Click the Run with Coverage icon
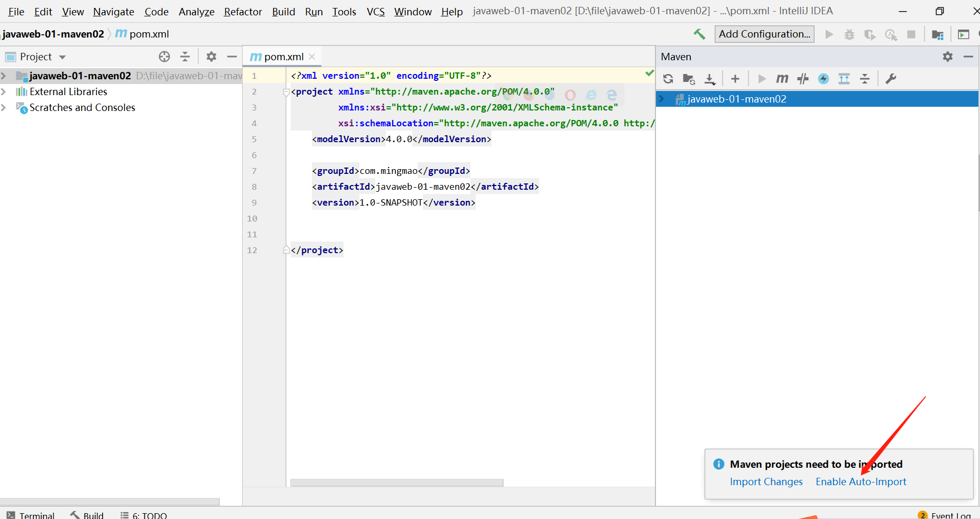This screenshot has width=980, height=519. point(870,34)
